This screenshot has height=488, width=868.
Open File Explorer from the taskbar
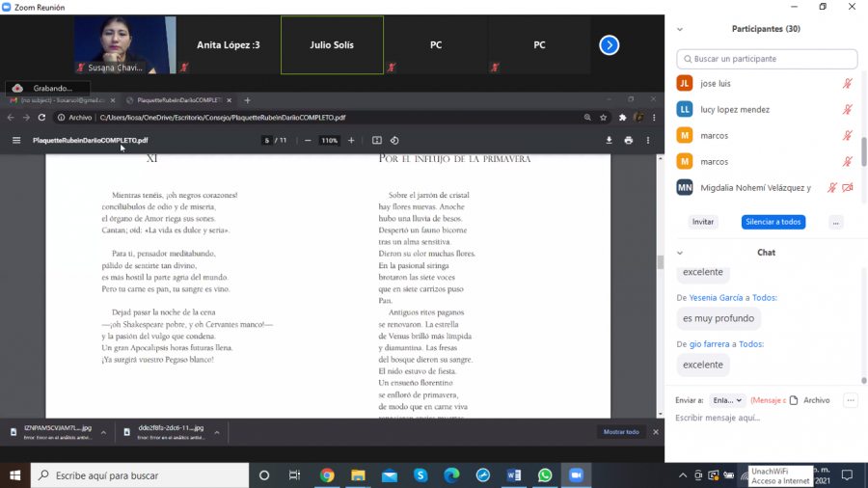pos(358,475)
